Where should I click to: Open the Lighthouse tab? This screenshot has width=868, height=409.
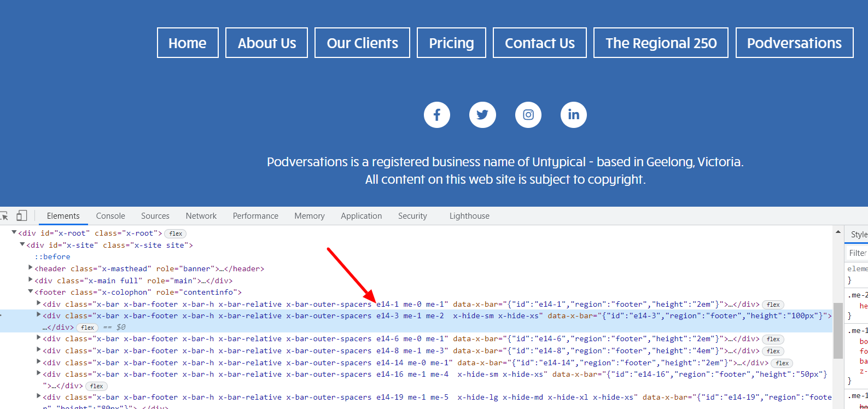pos(469,216)
